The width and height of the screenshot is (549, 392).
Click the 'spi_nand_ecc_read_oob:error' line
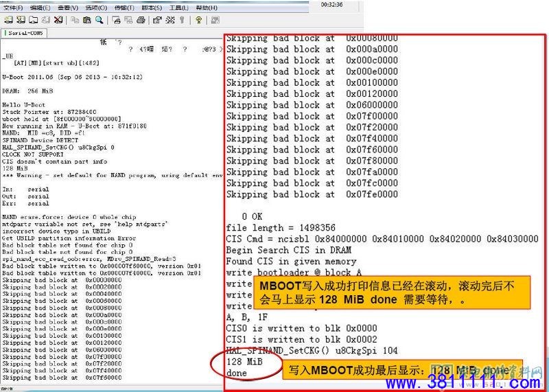89,259
